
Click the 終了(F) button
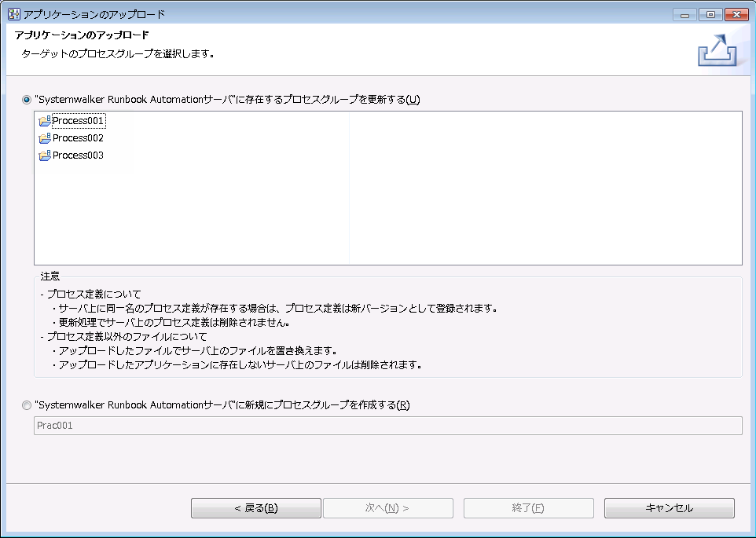(528, 508)
